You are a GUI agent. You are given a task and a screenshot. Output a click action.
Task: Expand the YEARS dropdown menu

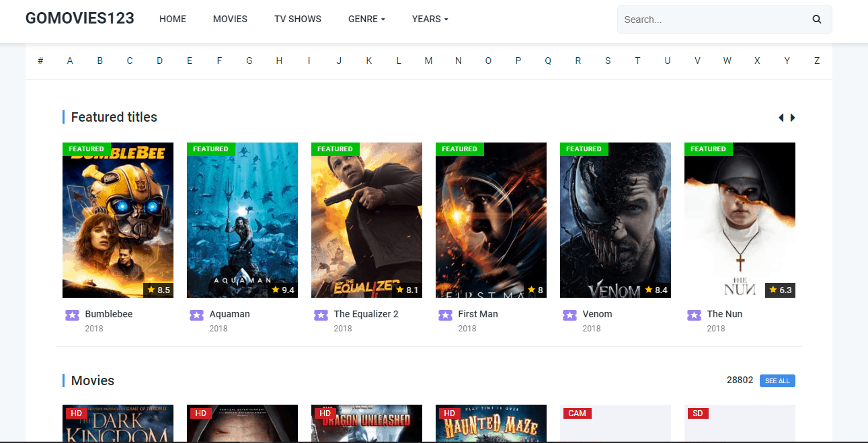[x=430, y=19]
